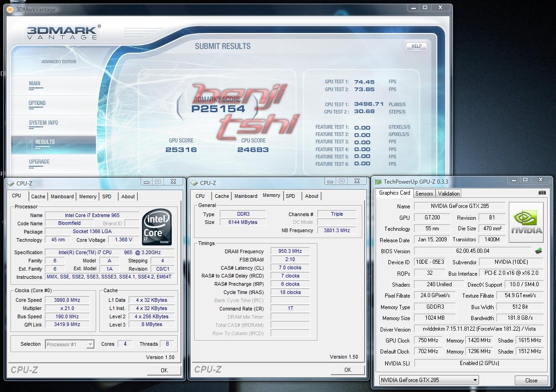Viewport: 556px width, 392px height.
Task: Click the QPI Link value 3419.9 MHz
Action: coord(67,325)
